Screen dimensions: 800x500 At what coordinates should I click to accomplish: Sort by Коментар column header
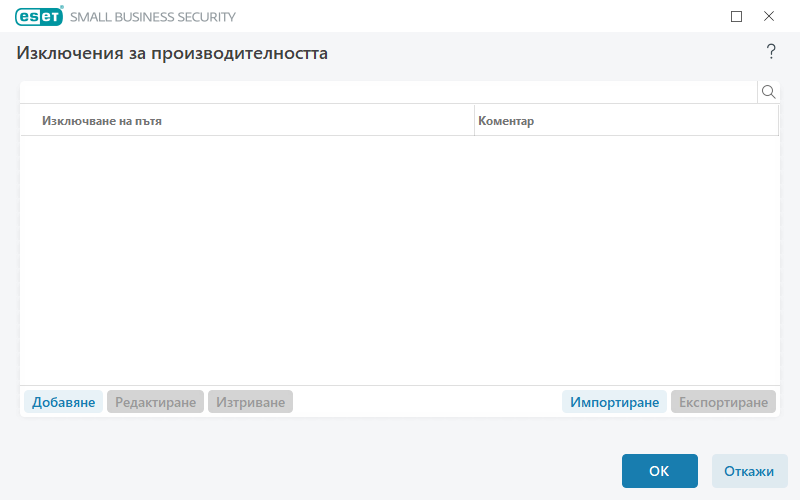point(627,121)
